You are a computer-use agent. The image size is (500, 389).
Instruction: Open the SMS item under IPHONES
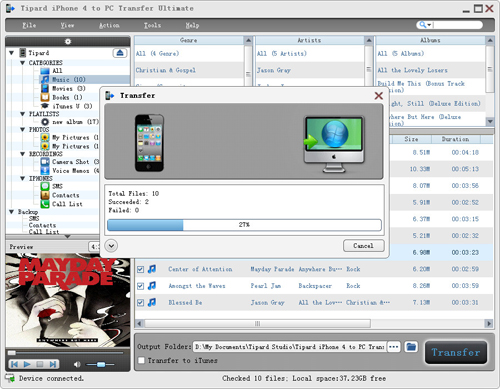coord(57,186)
